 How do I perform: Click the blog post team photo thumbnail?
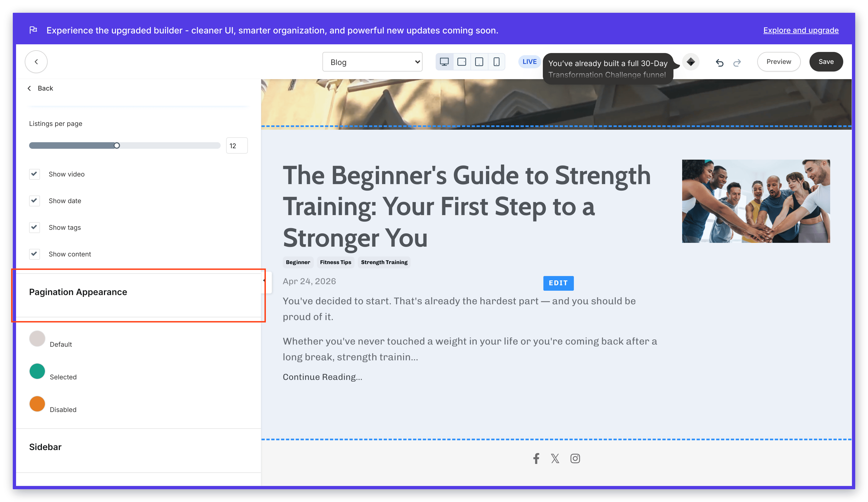756,201
